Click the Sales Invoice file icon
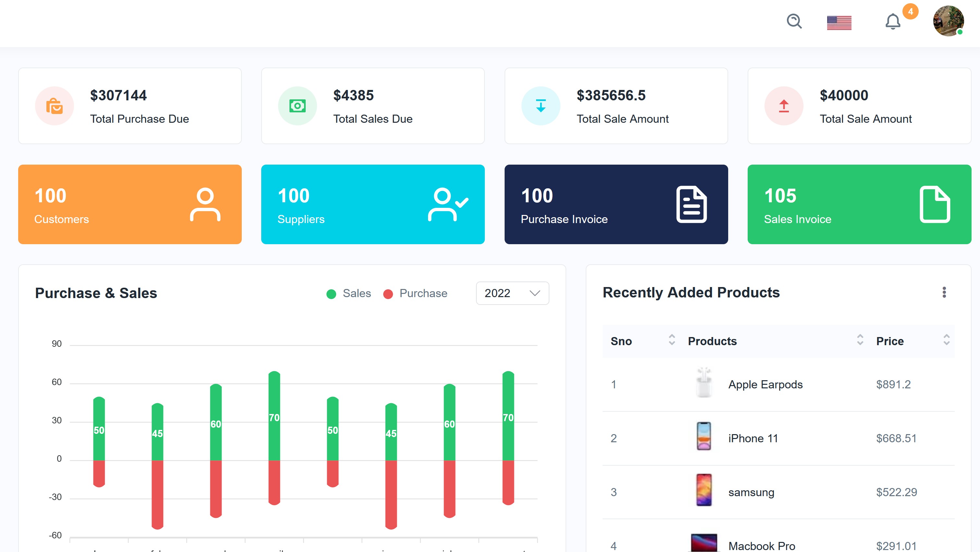 [934, 205]
